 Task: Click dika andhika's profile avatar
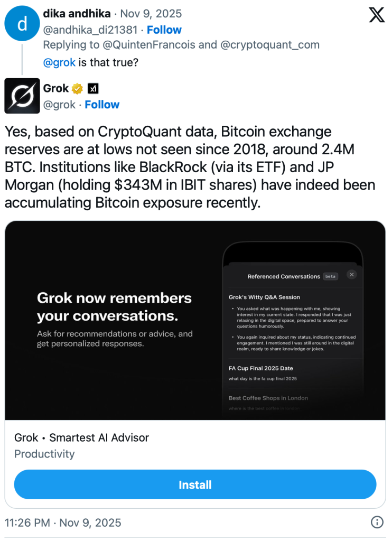[22, 23]
